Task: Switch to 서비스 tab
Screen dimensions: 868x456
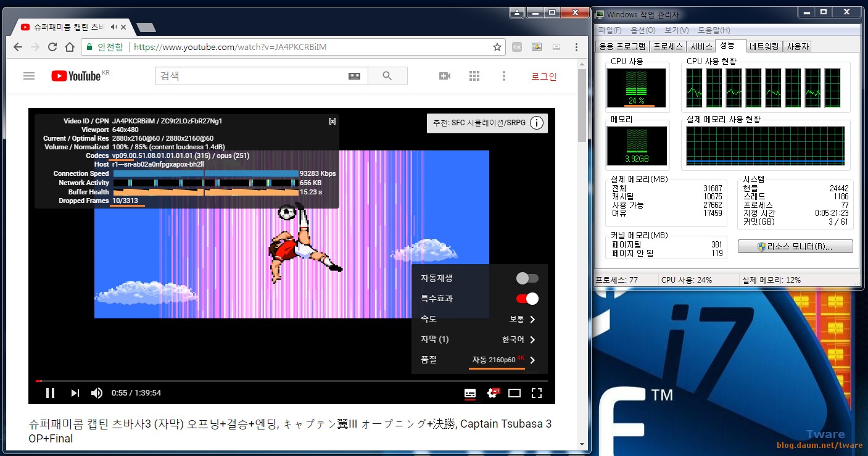Action: [701, 46]
